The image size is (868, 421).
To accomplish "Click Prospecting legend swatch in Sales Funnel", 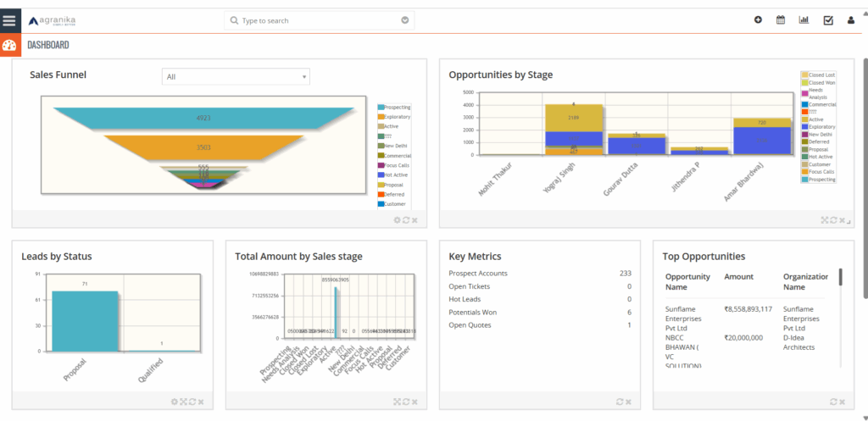I will [x=381, y=108].
